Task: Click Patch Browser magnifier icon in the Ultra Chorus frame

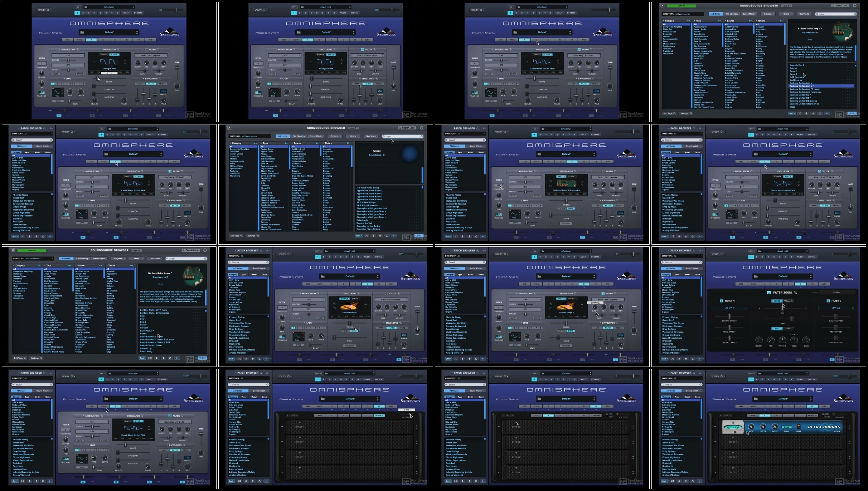Action: pyautogui.click(x=694, y=373)
